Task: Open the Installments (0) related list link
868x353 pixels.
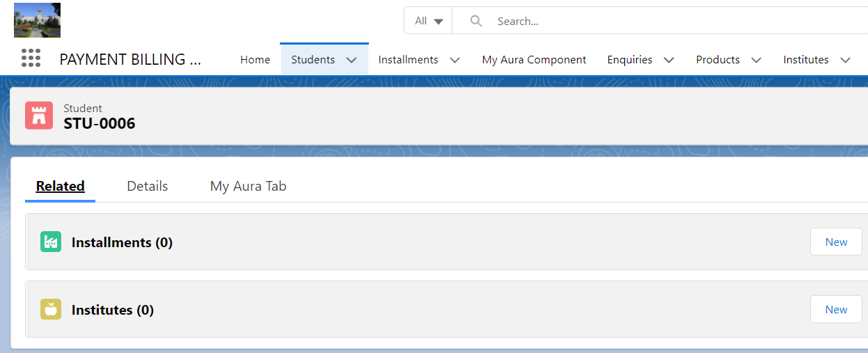Action: pyautogui.click(x=122, y=242)
